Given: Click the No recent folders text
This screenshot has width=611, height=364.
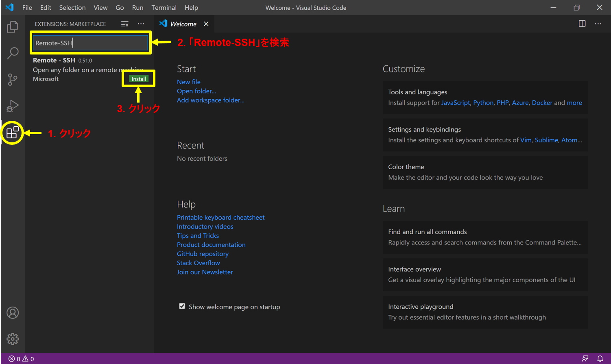Looking at the screenshot, I should point(202,159).
